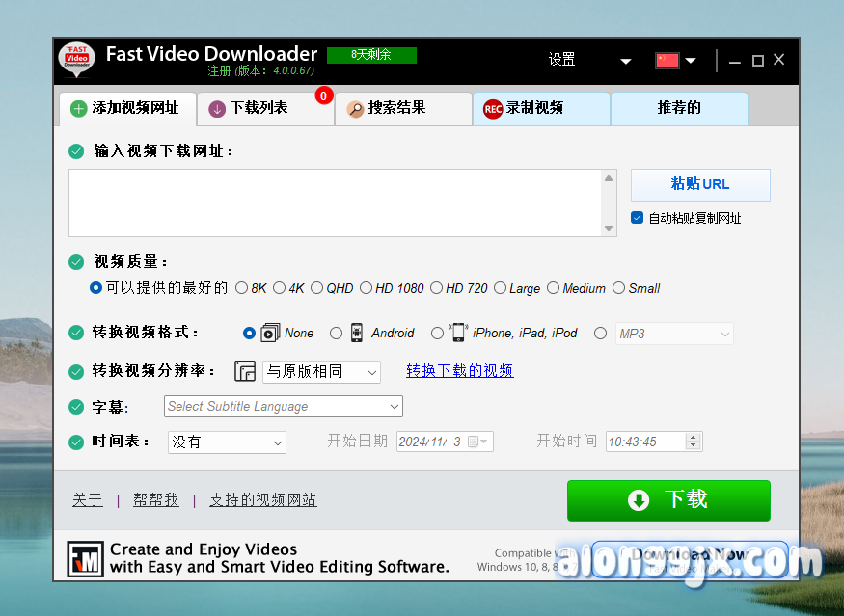844x616 pixels.
Task: Open the 推荐的 tab
Action: tap(679, 108)
